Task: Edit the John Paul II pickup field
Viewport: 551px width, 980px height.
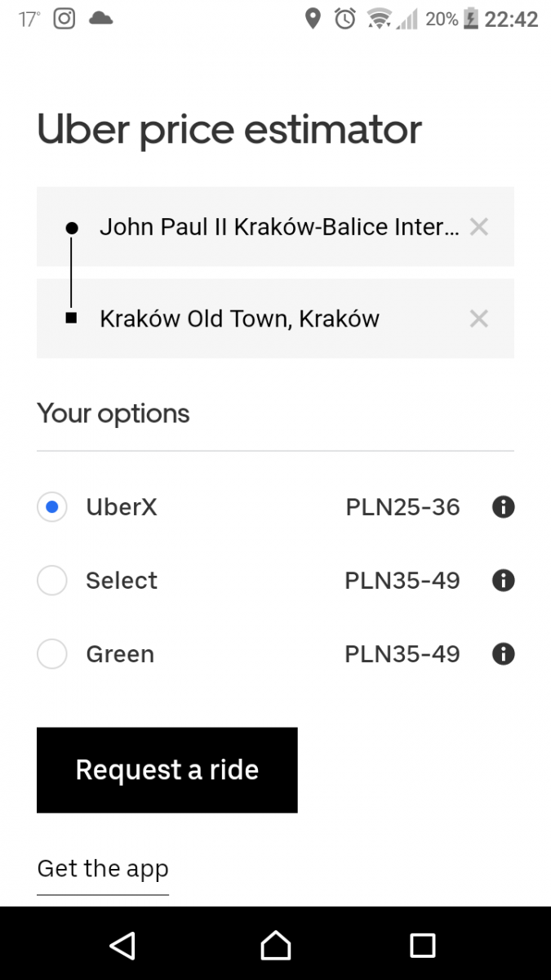Action: (x=278, y=227)
